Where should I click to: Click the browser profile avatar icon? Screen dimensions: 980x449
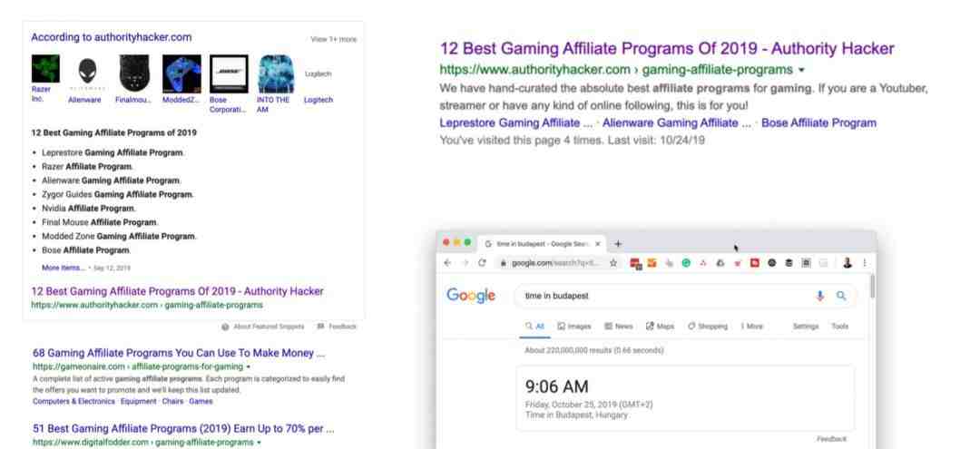[x=847, y=263]
